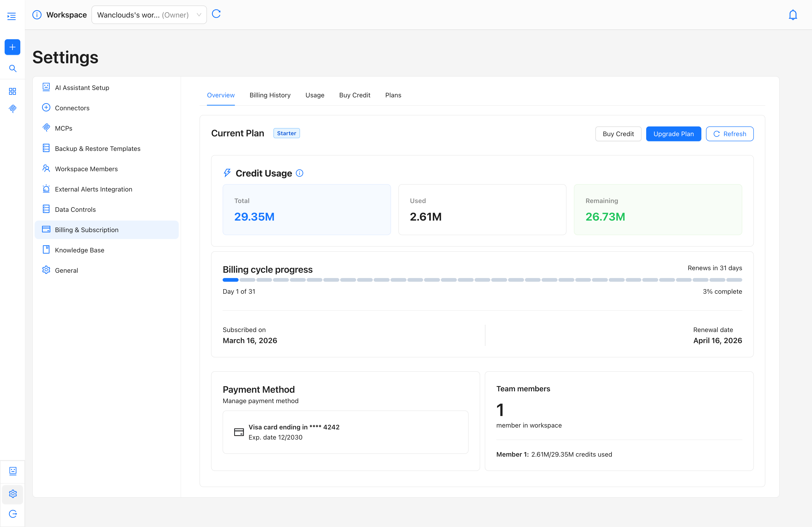Image resolution: width=812 pixels, height=527 pixels.
Task: Switch to the Billing History tab
Action: coord(270,95)
